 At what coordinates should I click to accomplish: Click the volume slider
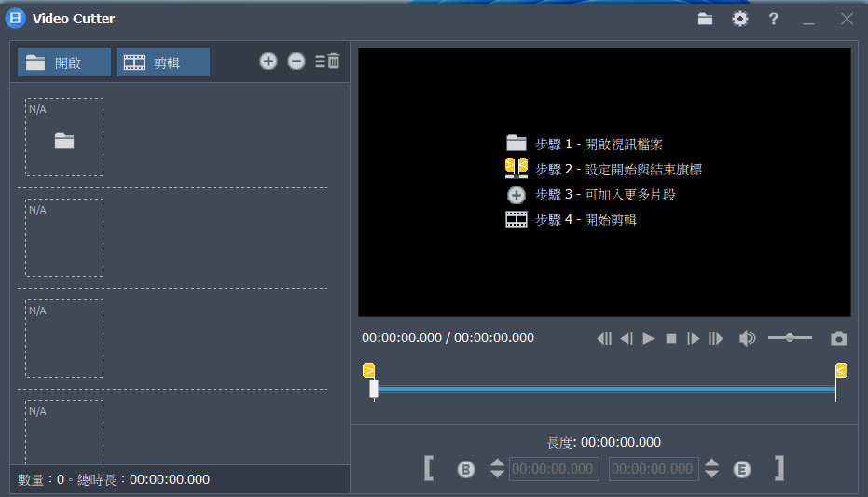click(790, 338)
